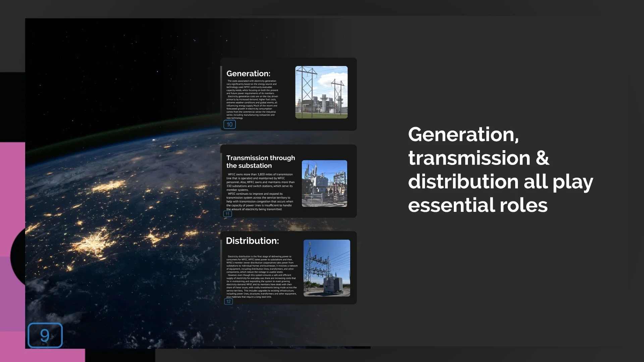Viewport: 644px width, 362px height.
Task: Click the black semicircle shape at left edge
Action: point(18,256)
